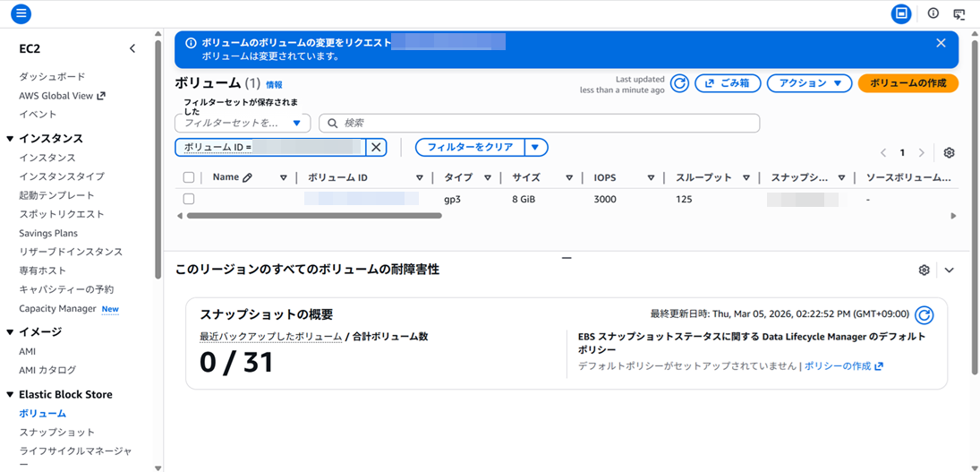Image resolution: width=980 pixels, height=472 pixels.
Task: Click the ボリュームの作成 button
Action: (908, 83)
